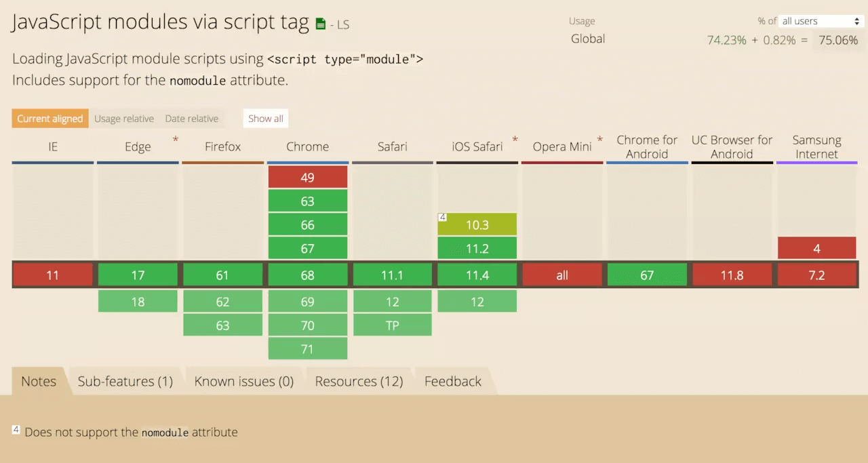
Task: Click the asterisk next to Opera Mini header
Action: (x=599, y=140)
